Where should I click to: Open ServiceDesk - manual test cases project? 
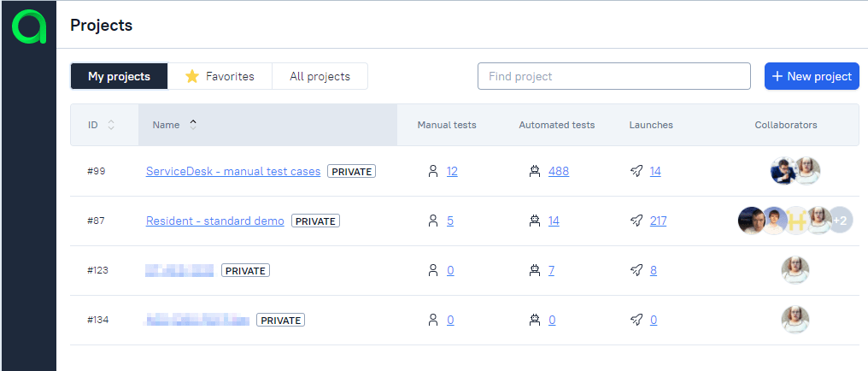click(233, 171)
